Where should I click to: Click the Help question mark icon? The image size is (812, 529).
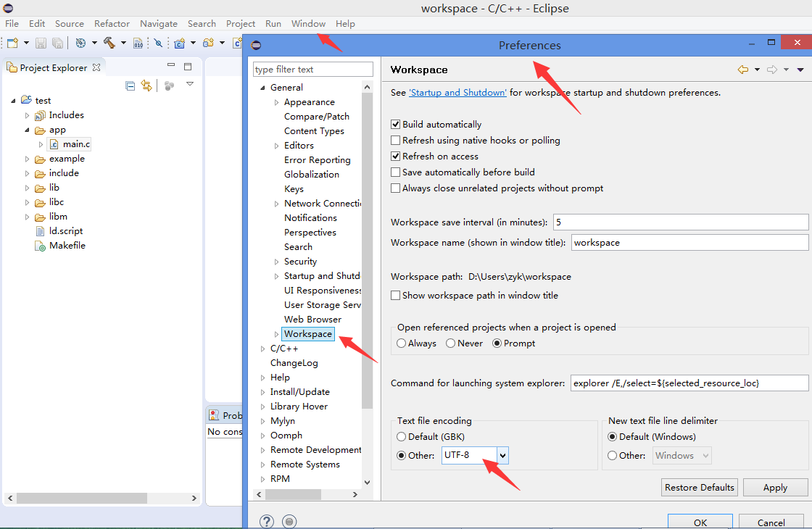tap(266, 521)
